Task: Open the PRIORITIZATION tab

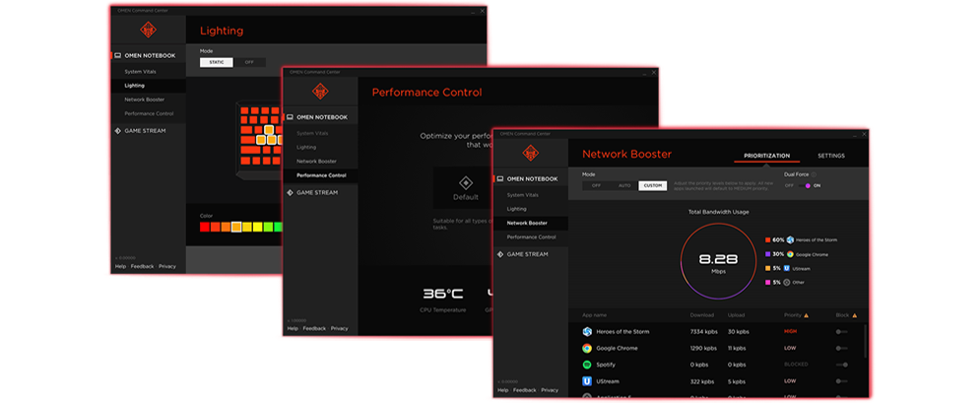Action: [767, 156]
